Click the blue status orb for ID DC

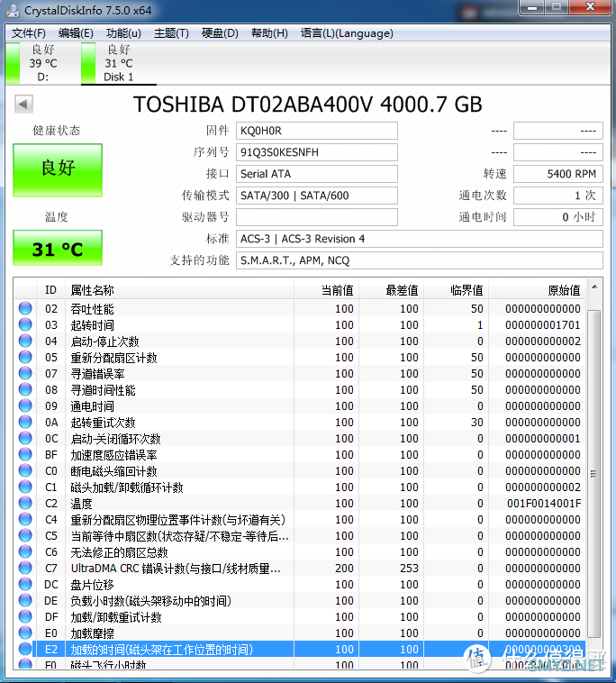coord(25,584)
